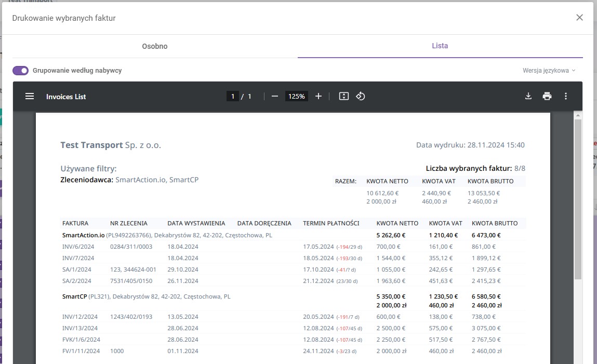Click the Liczba wybranych faktur 8/8 text

pyautogui.click(x=475, y=168)
